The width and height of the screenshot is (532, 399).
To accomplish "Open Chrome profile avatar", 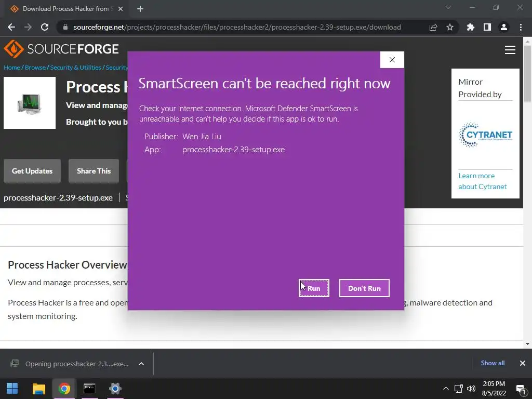I will [504, 27].
